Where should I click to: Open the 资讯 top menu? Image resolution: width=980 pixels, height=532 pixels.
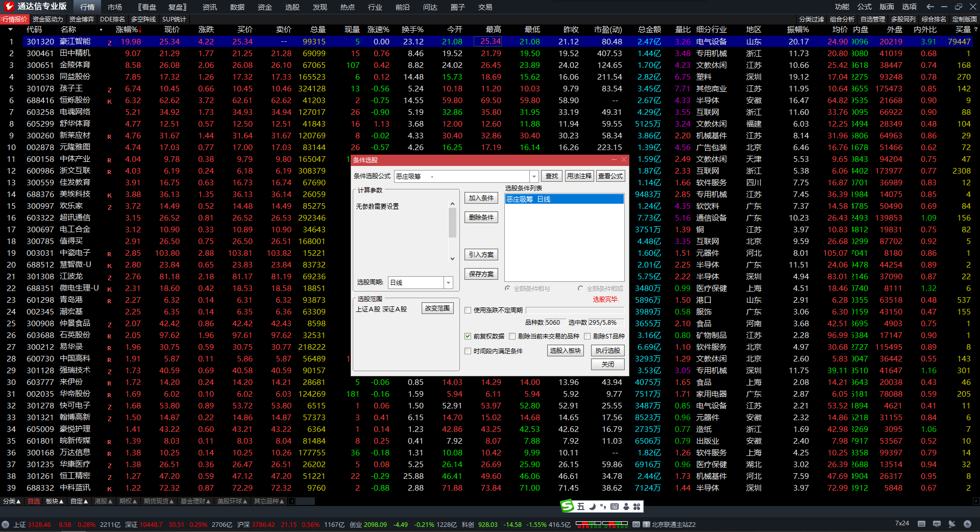210,7
